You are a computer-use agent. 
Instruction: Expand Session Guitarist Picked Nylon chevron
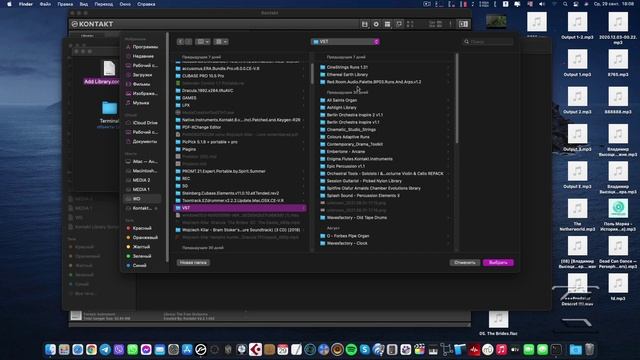[448, 181]
